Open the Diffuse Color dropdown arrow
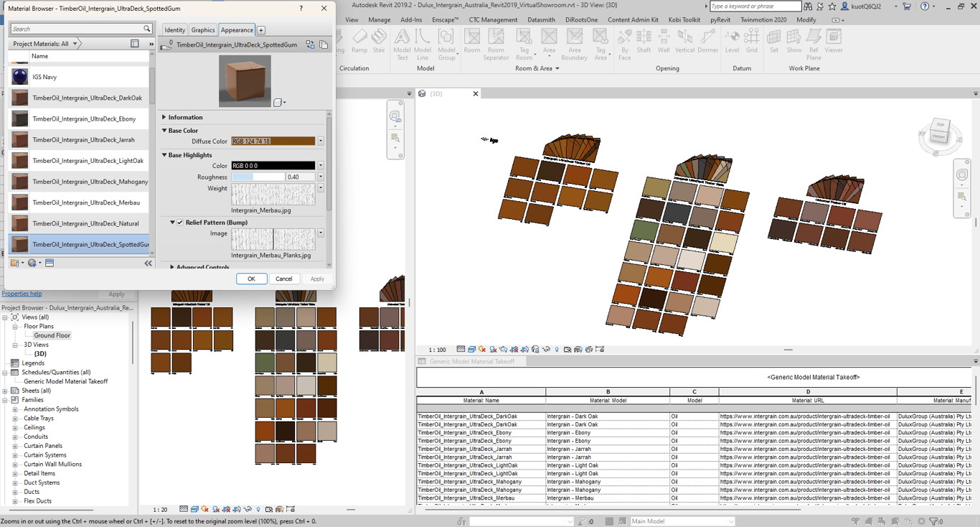 (321, 141)
